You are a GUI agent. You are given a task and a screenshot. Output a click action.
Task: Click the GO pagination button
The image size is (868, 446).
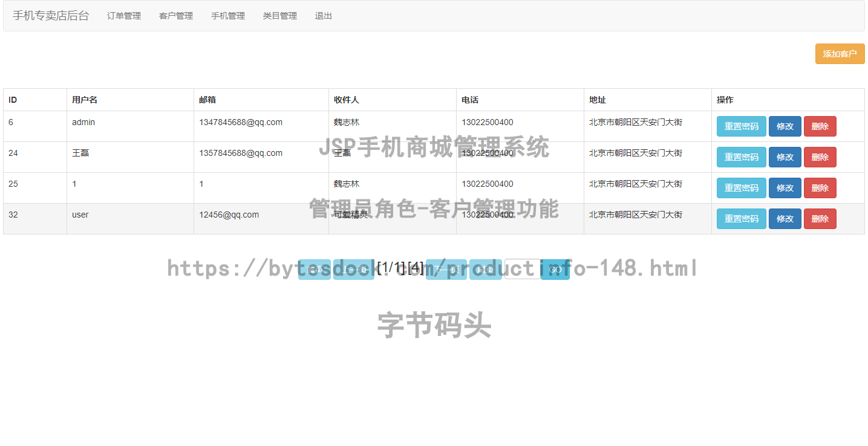click(555, 270)
